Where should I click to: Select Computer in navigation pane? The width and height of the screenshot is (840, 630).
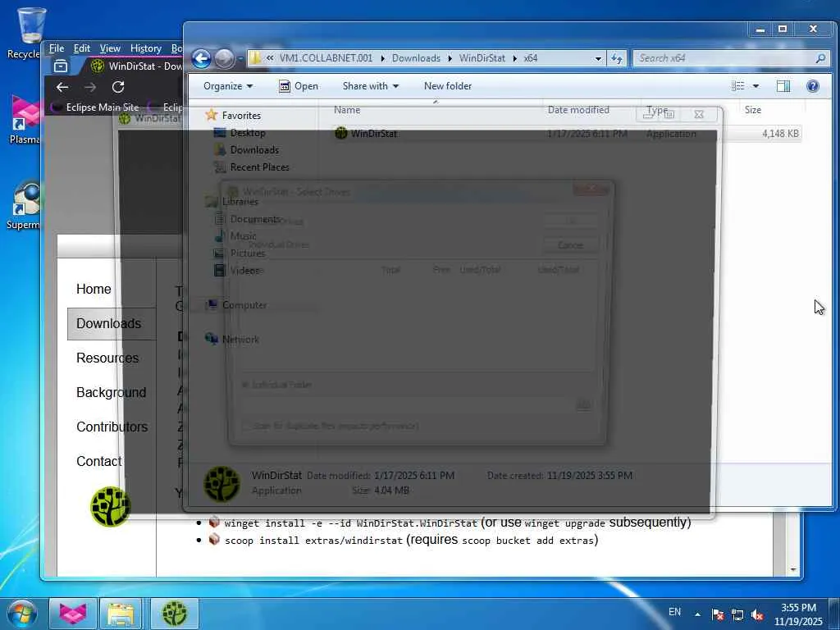[x=237, y=305]
